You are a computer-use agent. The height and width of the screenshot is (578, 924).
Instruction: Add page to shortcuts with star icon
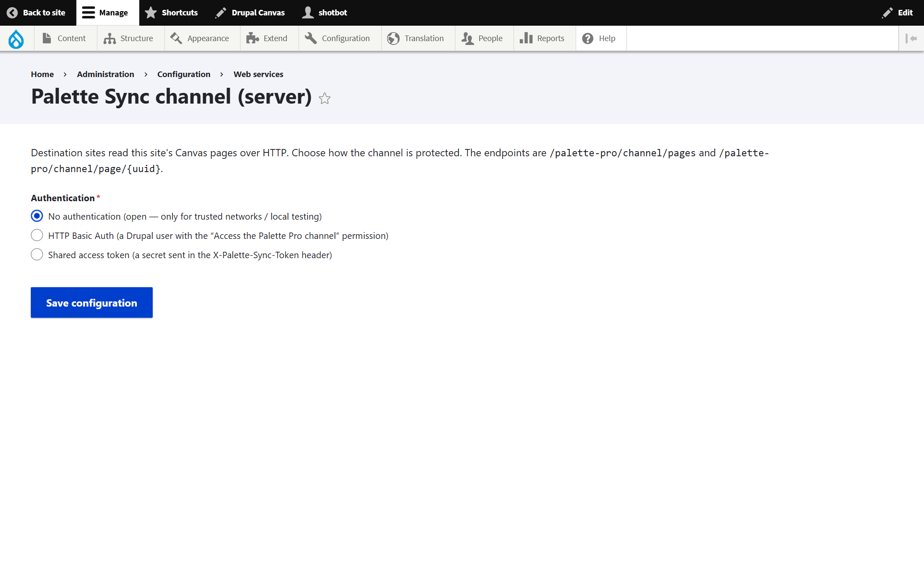(325, 98)
